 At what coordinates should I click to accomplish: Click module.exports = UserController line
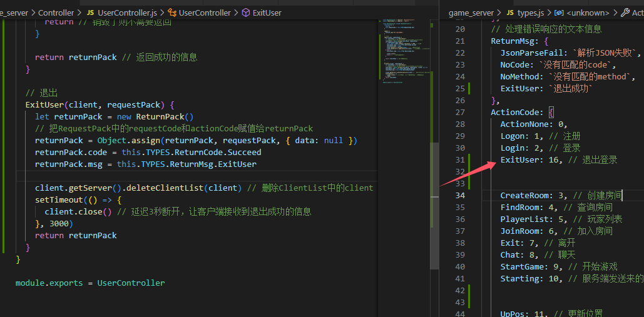point(90,283)
